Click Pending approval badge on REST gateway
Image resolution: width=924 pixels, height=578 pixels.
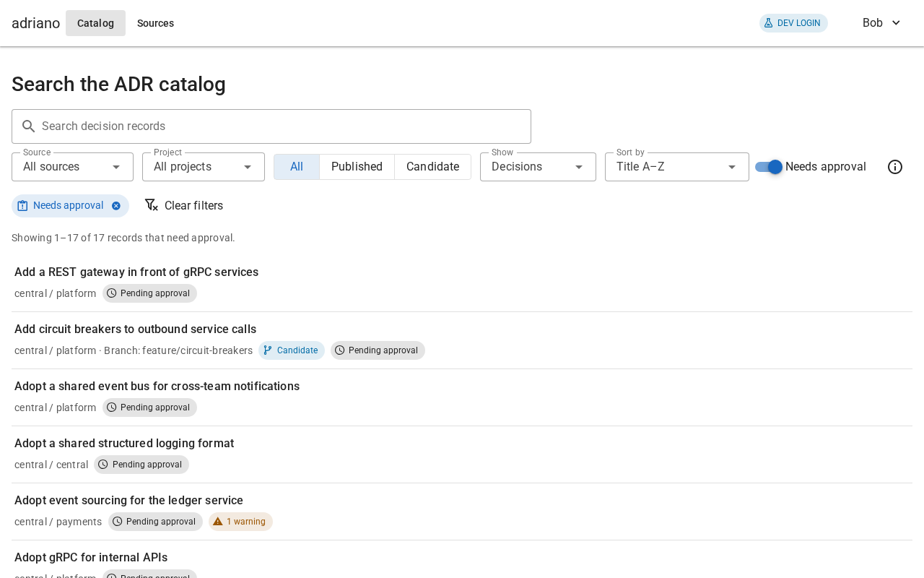point(149,293)
